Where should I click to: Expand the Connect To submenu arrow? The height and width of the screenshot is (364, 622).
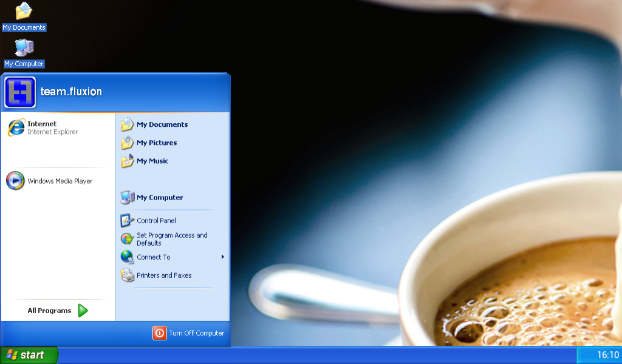click(x=222, y=257)
